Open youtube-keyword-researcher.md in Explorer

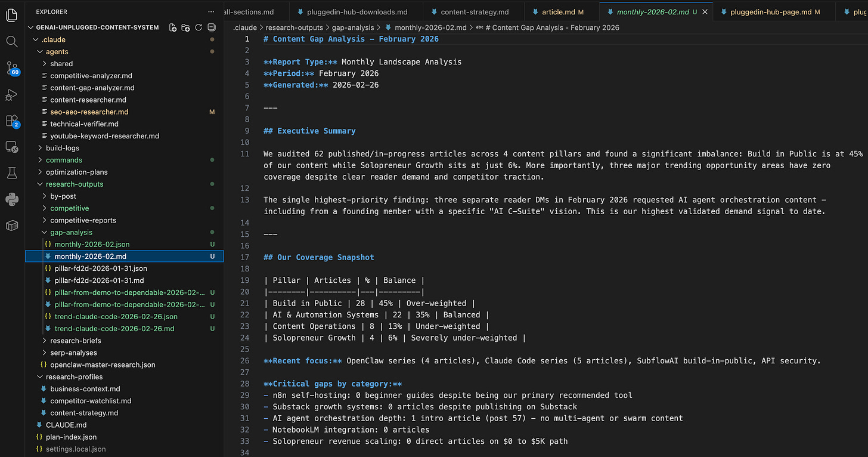click(x=104, y=136)
